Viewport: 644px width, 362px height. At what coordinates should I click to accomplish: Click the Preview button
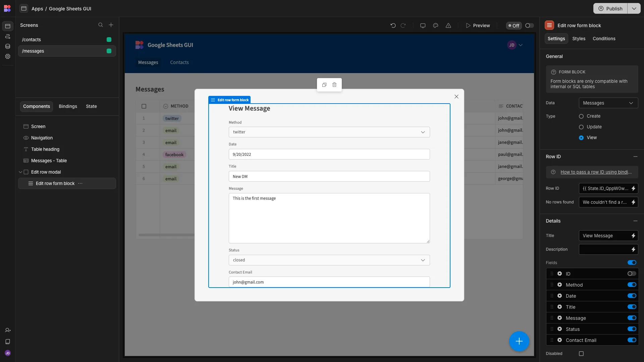478,25
